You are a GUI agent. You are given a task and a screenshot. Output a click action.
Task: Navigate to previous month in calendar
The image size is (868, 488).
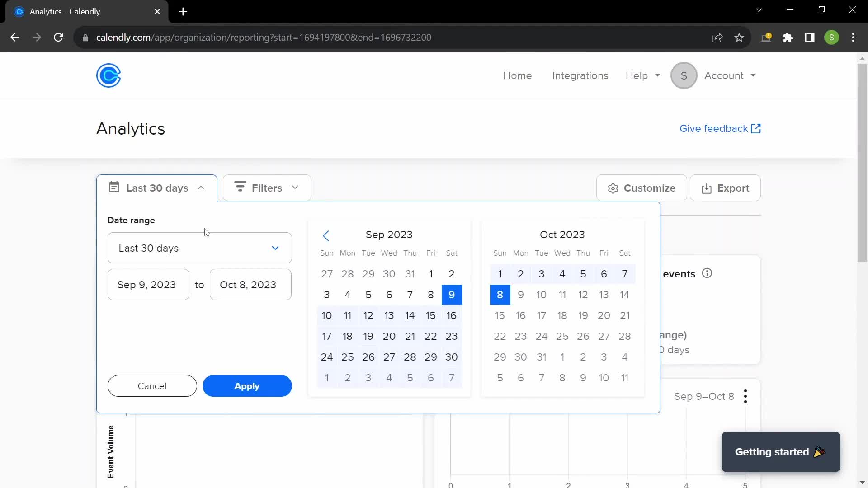pyautogui.click(x=326, y=234)
